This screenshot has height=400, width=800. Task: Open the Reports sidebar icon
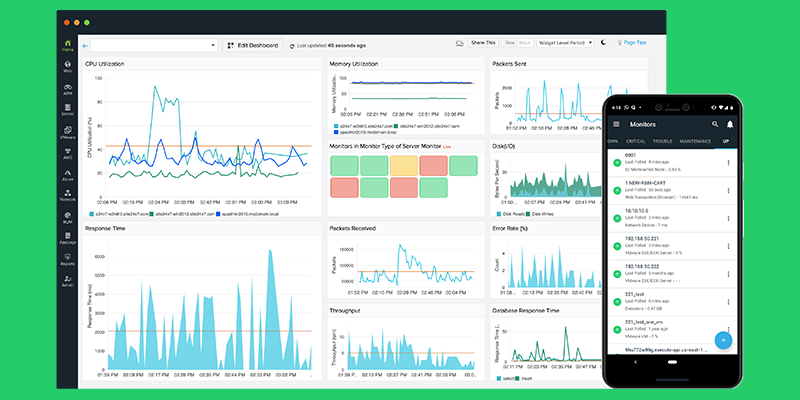[67, 260]
